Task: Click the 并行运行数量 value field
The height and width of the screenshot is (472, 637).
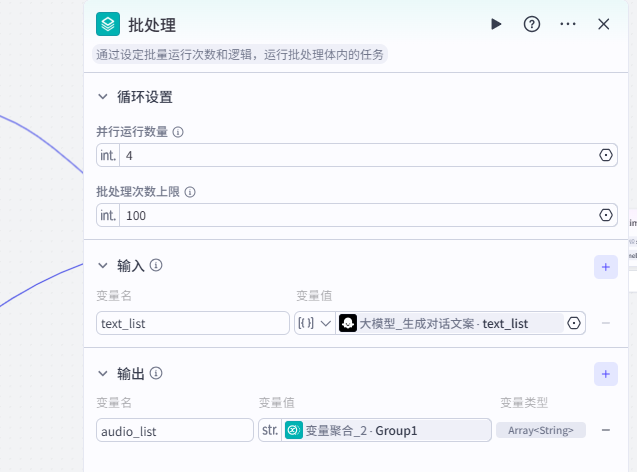Action: tap(358, 155)
